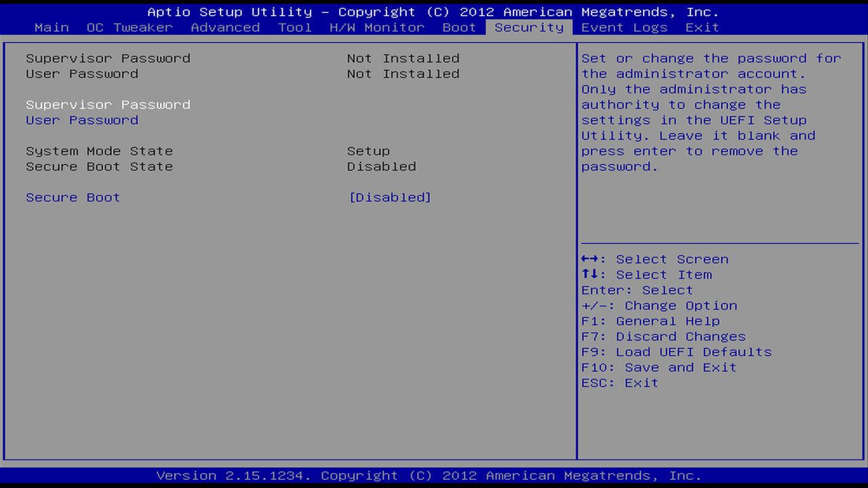Click the 'Select Item' arrow key hint
Image resolution: width=868 pixels, height=488 pixels.
[647, 275]
